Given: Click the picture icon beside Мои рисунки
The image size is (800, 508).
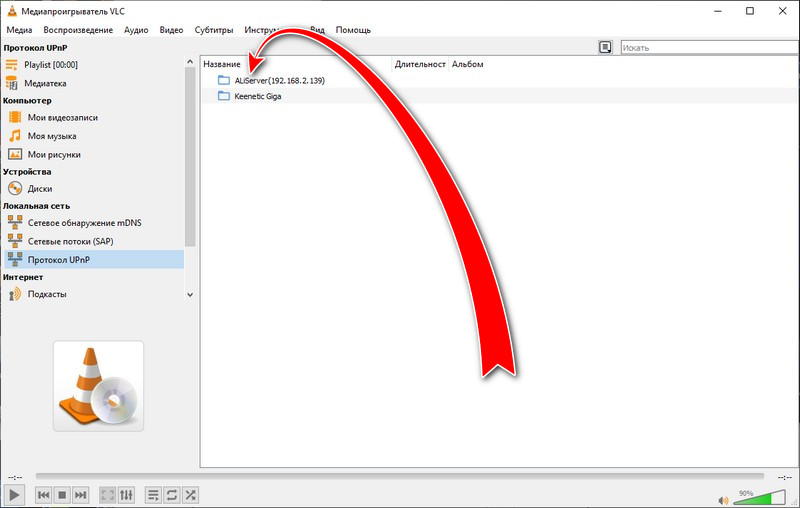Looking at the screenshot, I should [x=15, y=154].
